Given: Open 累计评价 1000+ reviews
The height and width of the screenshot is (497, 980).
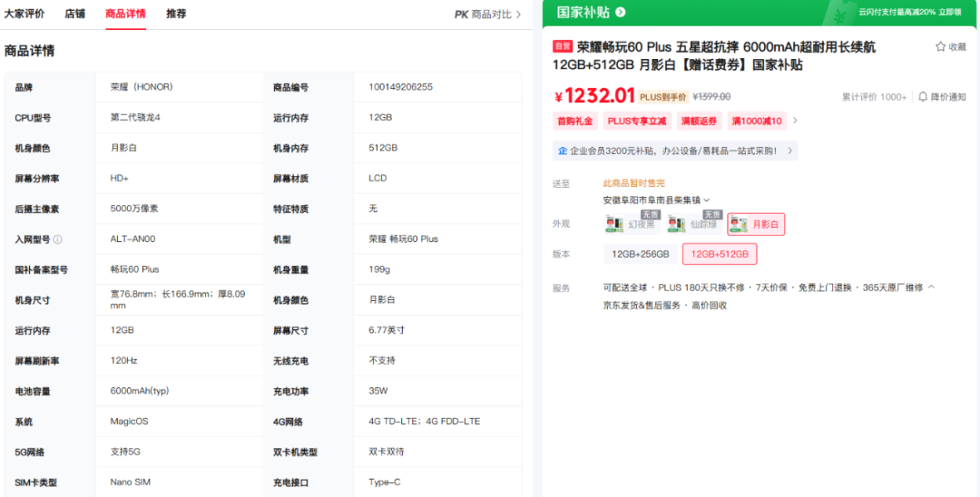Looking at the screenshot, I should pos(875,97).
